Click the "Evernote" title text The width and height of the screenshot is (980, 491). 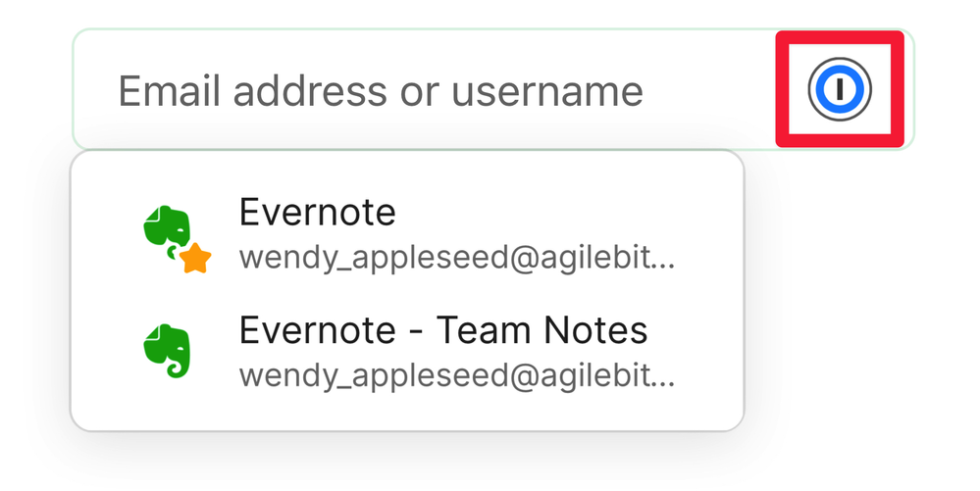(x=317, y=213)
